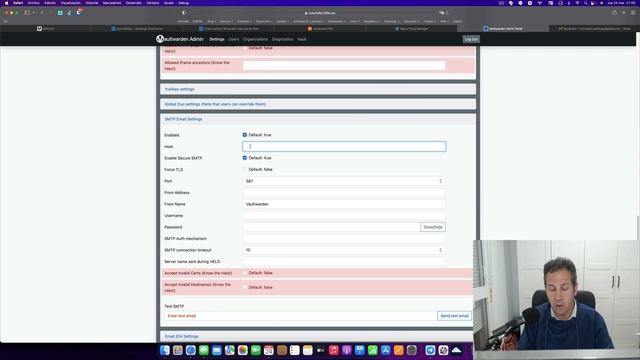Open the Organizations nav item

point(256,39)
